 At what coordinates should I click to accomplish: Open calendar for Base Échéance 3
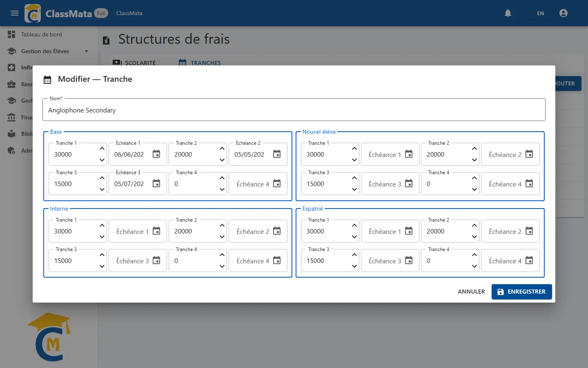click(x=156, y=184)
